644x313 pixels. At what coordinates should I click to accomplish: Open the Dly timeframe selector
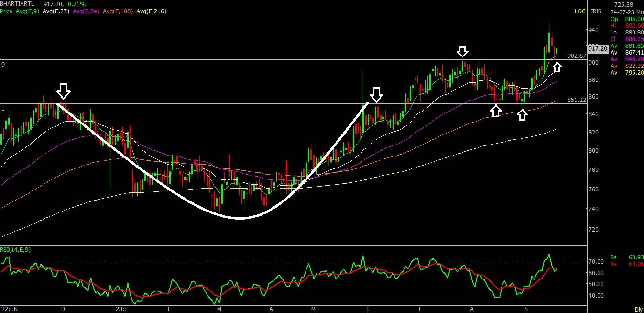pyautogui.click(x=638, y=309)
